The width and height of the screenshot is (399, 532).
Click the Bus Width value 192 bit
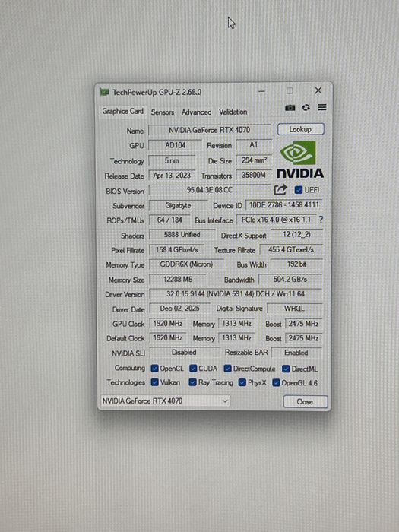(296, 264)
